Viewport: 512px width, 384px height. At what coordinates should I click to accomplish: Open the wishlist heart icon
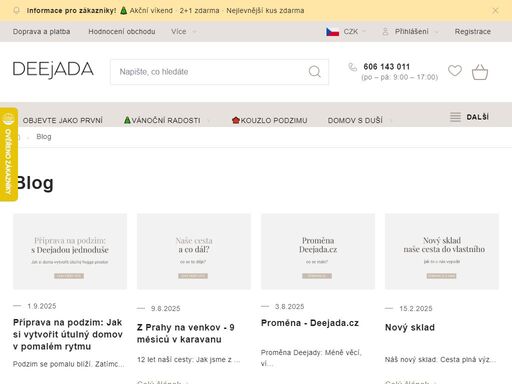[x=455, y=71]
